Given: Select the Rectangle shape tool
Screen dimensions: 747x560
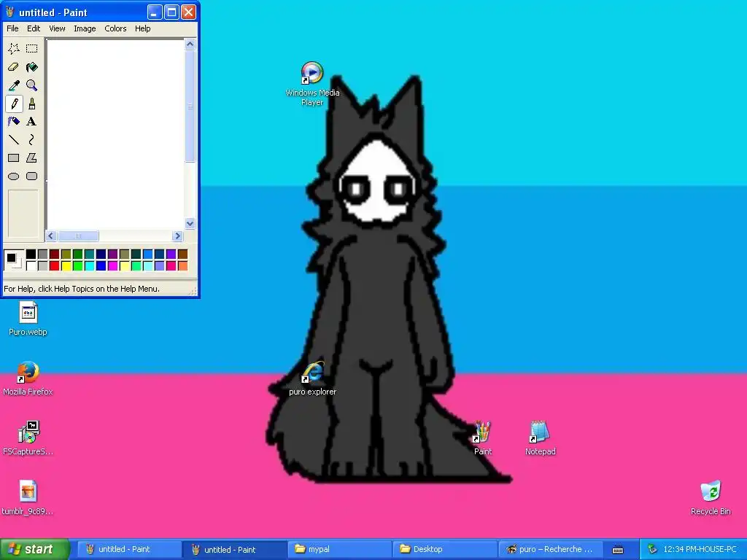Looking at the screenshot, I should tap(14, 158).
